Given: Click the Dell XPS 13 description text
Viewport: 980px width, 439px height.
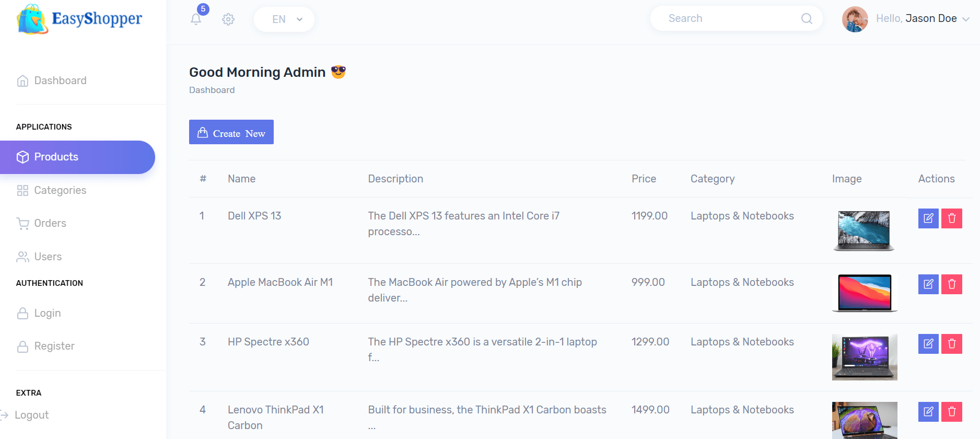Looking at the screenshot, I should [464, 224].
